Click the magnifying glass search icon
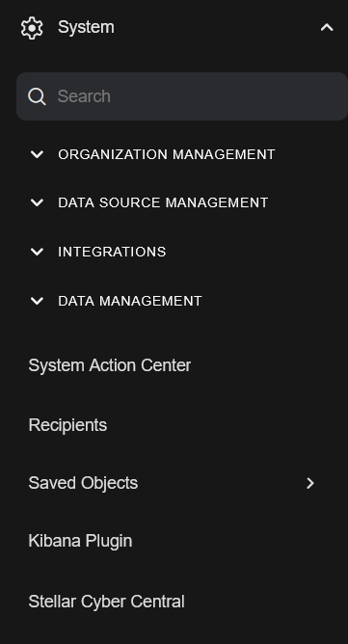Screen dimensions: 348x644 (x=37, y=97)
